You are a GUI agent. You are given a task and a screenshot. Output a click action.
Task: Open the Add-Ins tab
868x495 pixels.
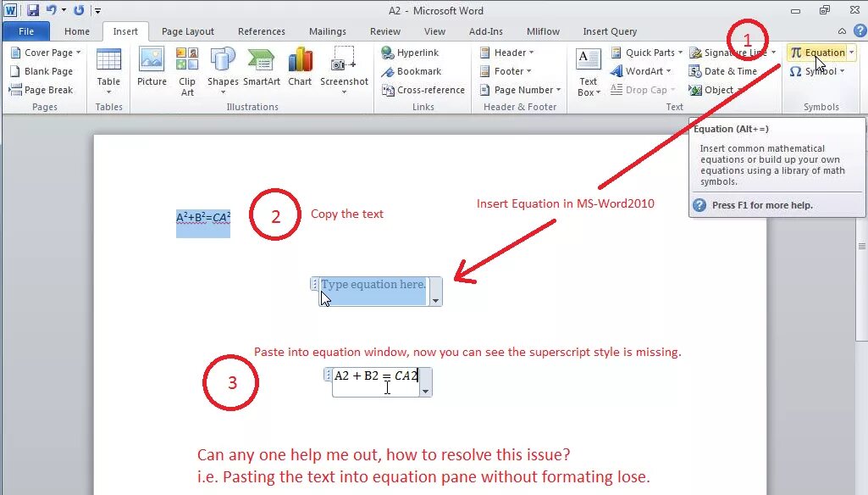click(x=485, y=31)
